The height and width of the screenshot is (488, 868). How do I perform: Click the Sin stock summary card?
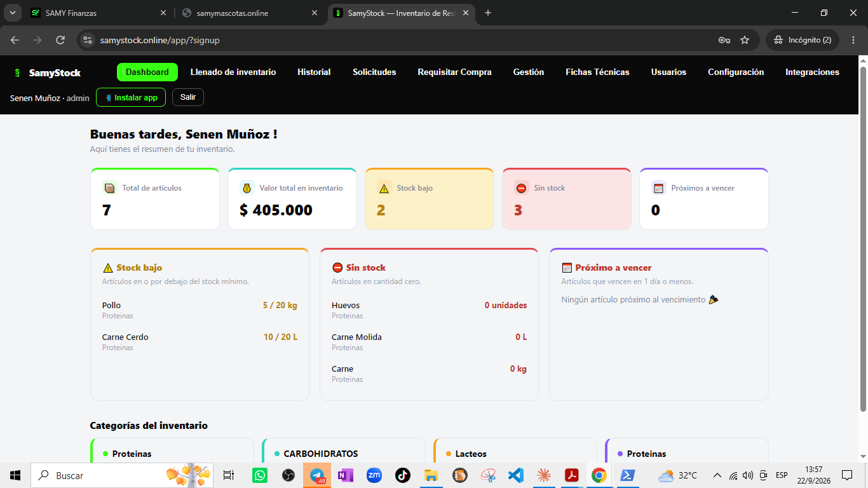[x=567, y=199]
